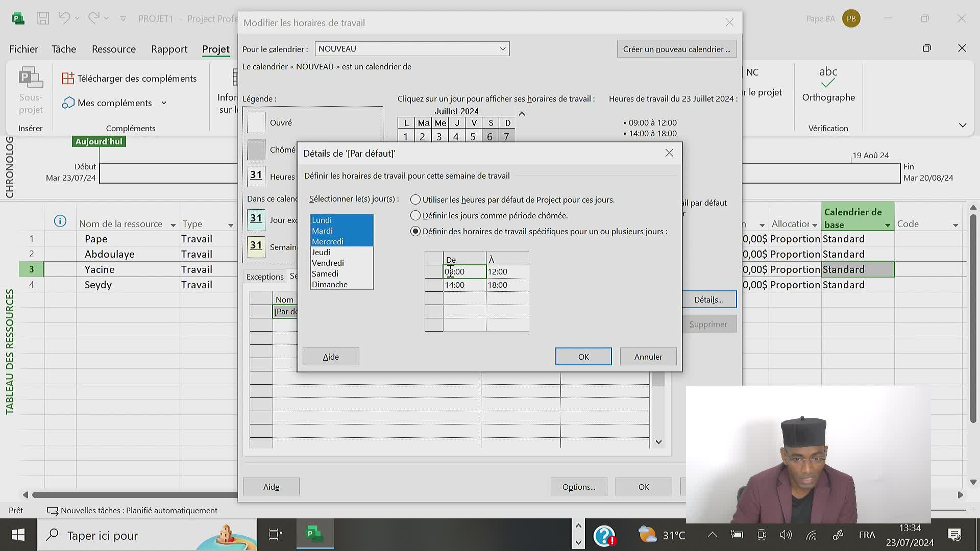The image size is (980, 551).
Task: Click the Détails... button
Action: pos(709,299)
